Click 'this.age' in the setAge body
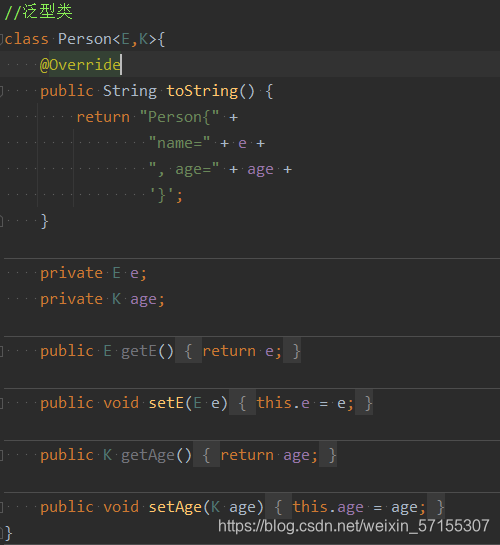 click(328, 507)
